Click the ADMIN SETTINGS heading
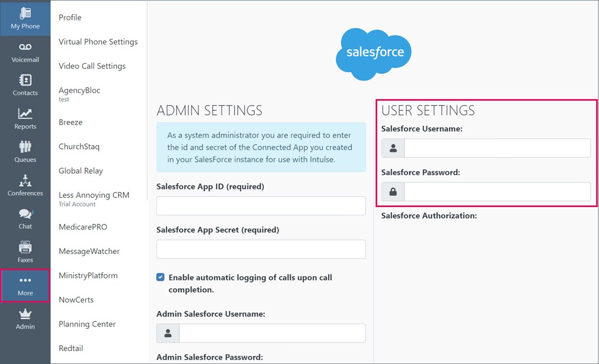Screen dimensions: 599x364 (209, 111)
